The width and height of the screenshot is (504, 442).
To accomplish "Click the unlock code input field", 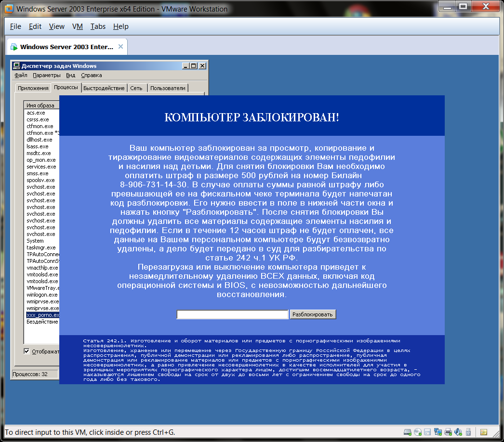I will point(232,314).
